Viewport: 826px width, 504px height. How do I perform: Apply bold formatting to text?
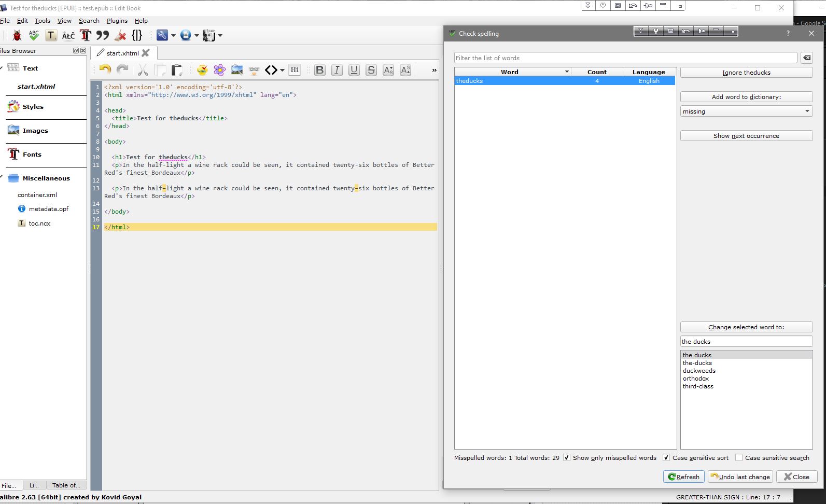(320, 70)
